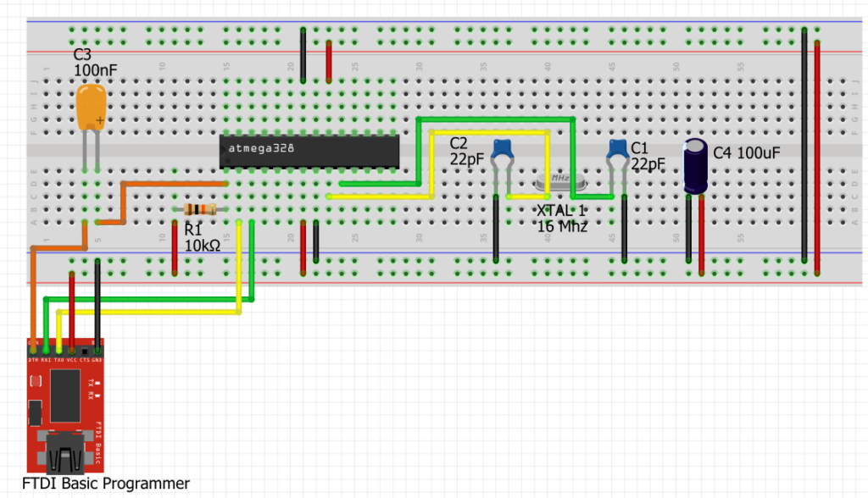Click the DTR pin on the FTDI board

coord(33,350)
